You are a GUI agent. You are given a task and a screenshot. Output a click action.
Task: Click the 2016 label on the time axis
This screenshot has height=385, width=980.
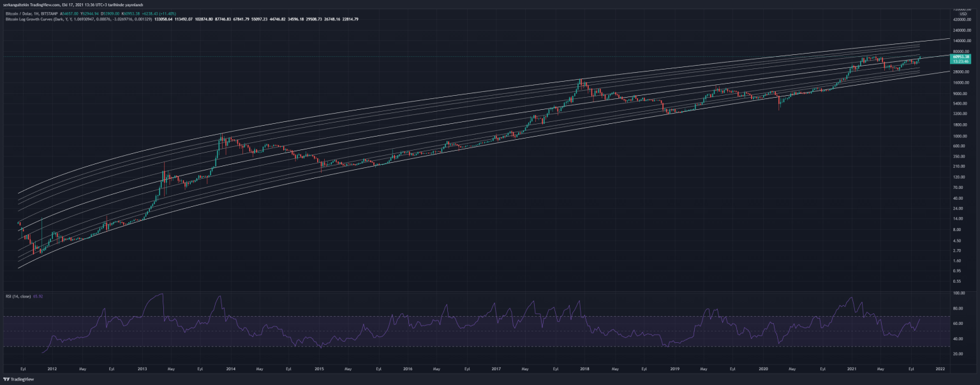408,369
